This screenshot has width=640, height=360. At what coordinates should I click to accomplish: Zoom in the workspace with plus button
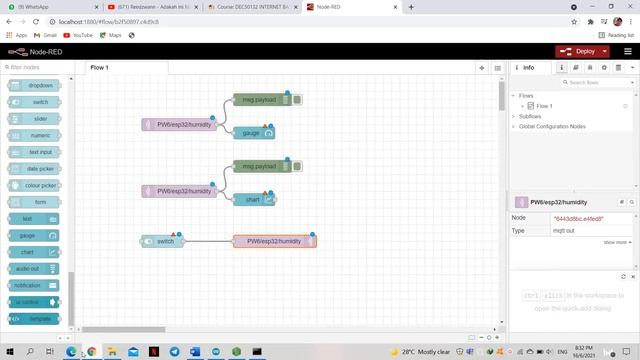[497, 338]
